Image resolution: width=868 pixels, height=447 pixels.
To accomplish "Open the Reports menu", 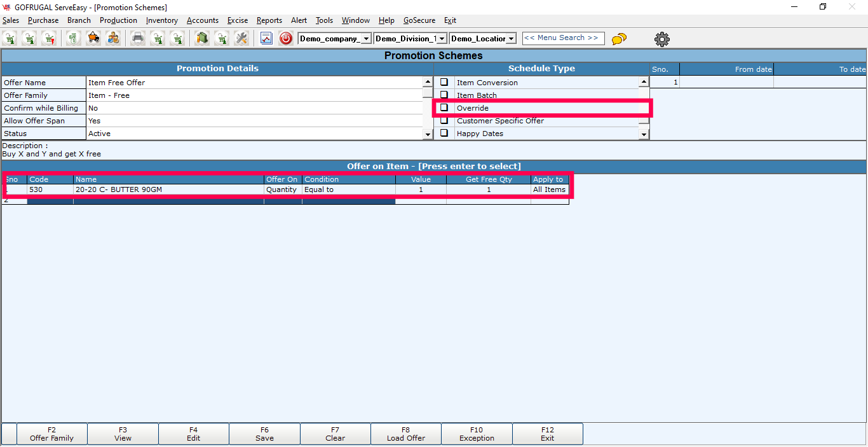I will (269, 20).
